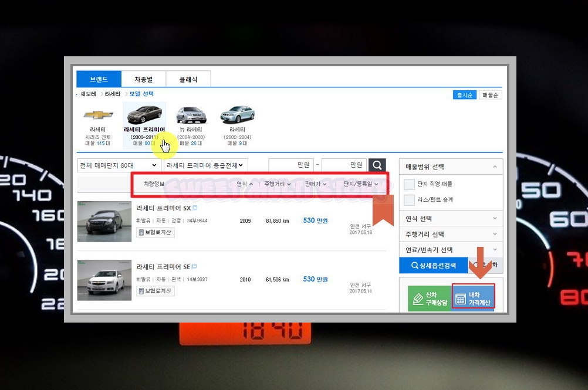
Task: Choose the 라세티 2002~2004 model thumbnail
Action: point(238,126)
